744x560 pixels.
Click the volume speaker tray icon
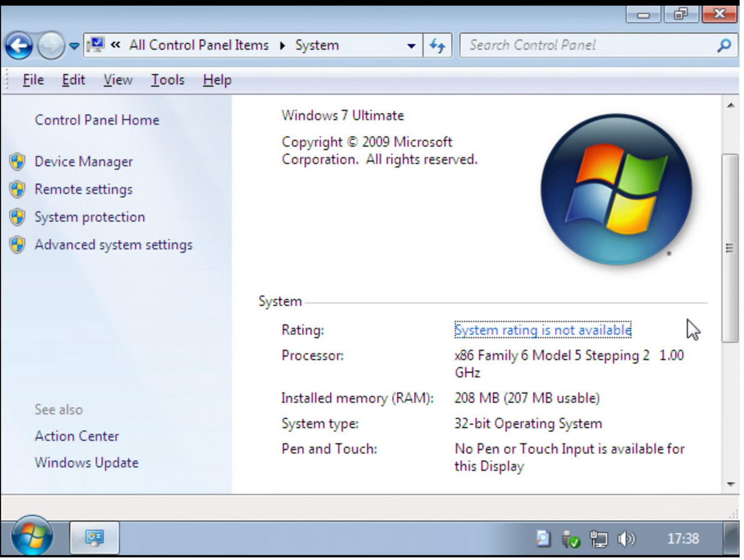tap(626, 539)
